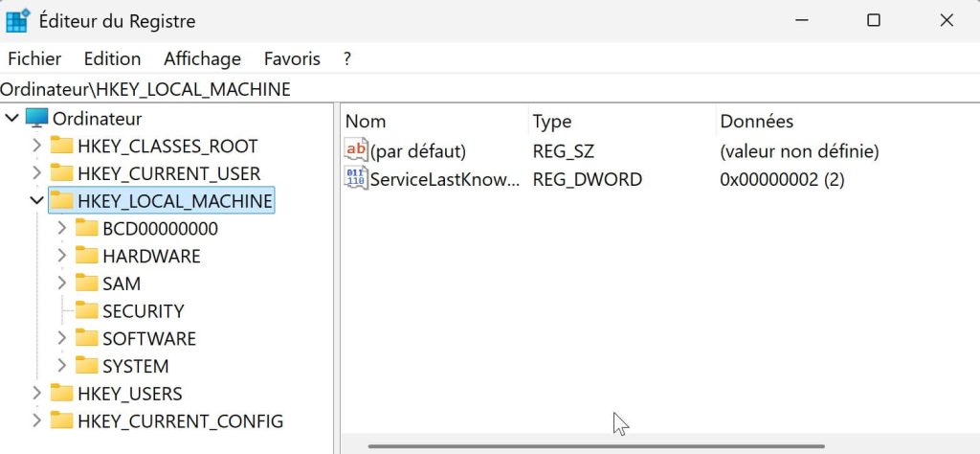Click the Registry Editor app icon in title bar
Image resolution: width=980 pixels, height=454 pixels.
point(17,20)
